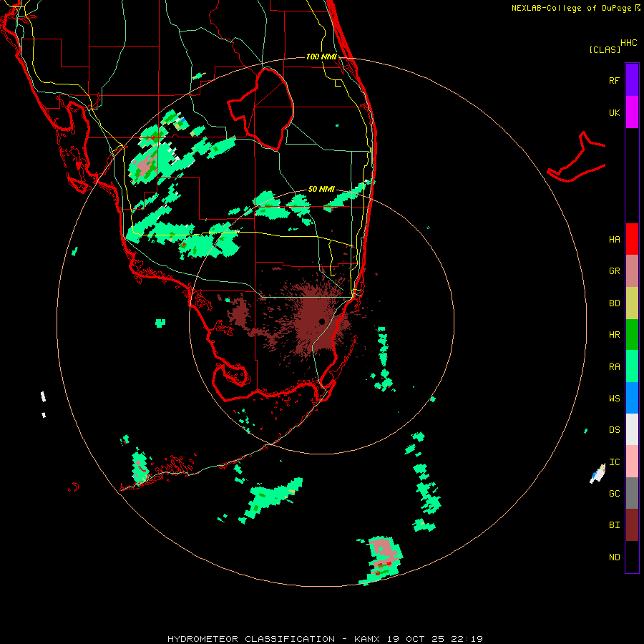
Task: Click the ND legend label
Action: tap(614, 557)
